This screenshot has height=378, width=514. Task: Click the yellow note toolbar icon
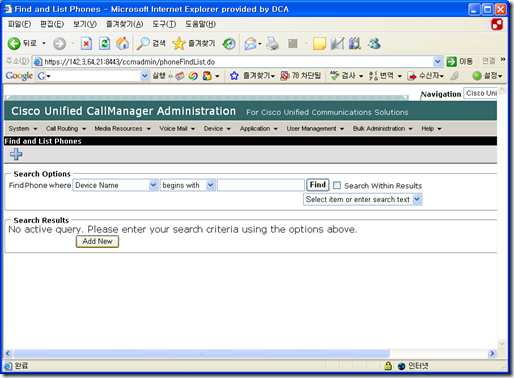tap(319, 44)
